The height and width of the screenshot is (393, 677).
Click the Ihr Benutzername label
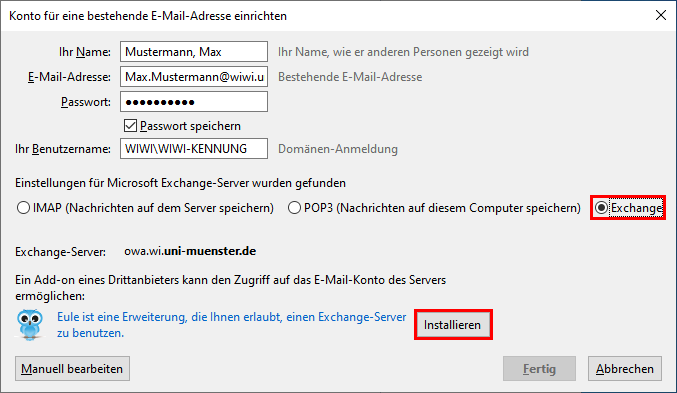pos(63,149)
